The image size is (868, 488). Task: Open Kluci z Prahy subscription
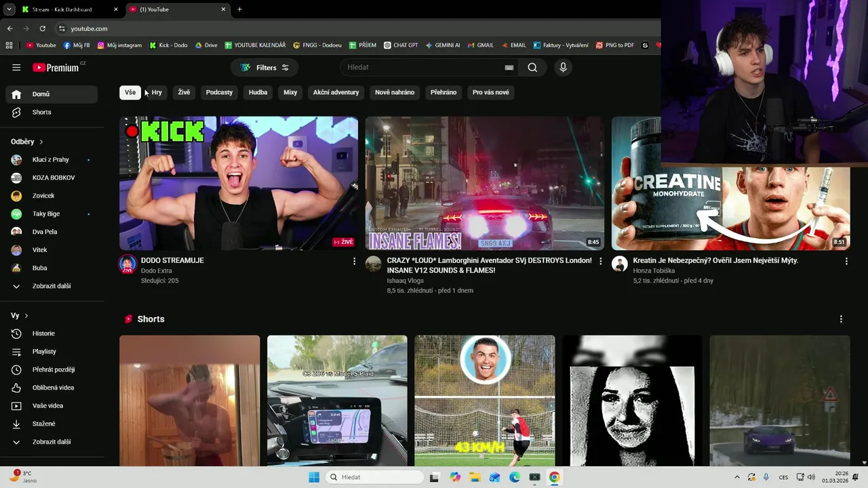(x=52, y=159)
